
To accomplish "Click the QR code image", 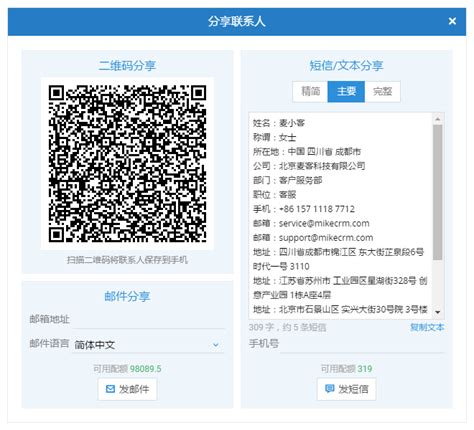I will click(127, 163).
